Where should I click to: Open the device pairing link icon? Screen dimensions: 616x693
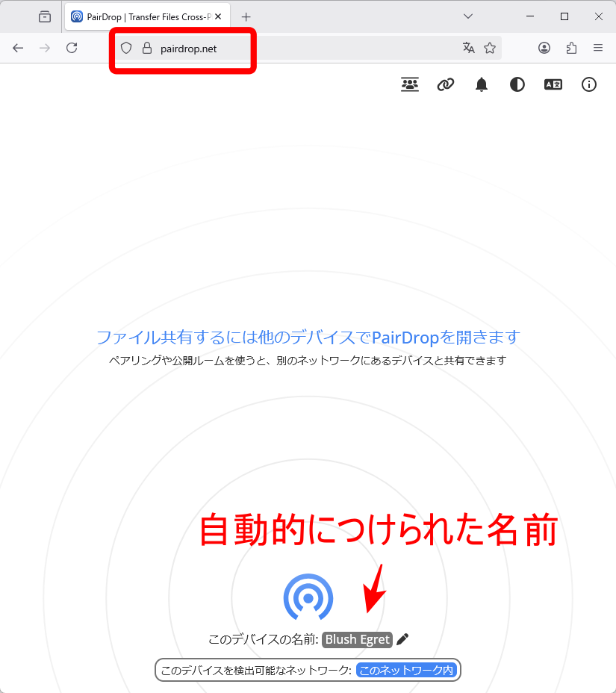point(446,84)
